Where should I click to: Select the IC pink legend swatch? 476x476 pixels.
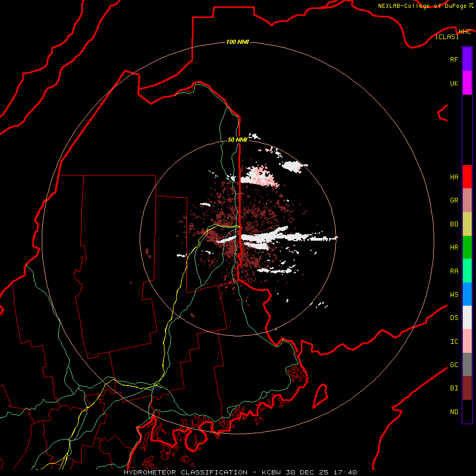pyautogui.click(x=467, y=341)
